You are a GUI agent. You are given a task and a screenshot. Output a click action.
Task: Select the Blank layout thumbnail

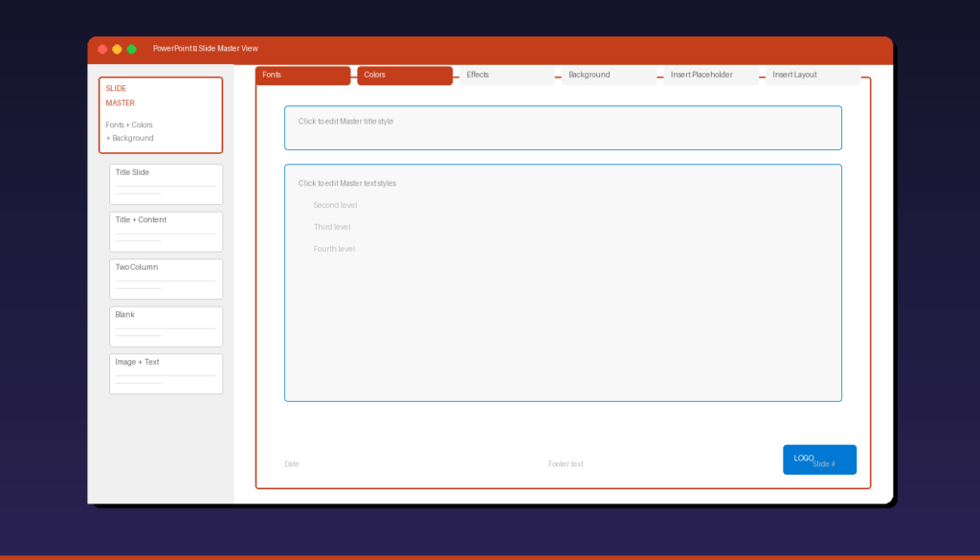tap(166, 325)
